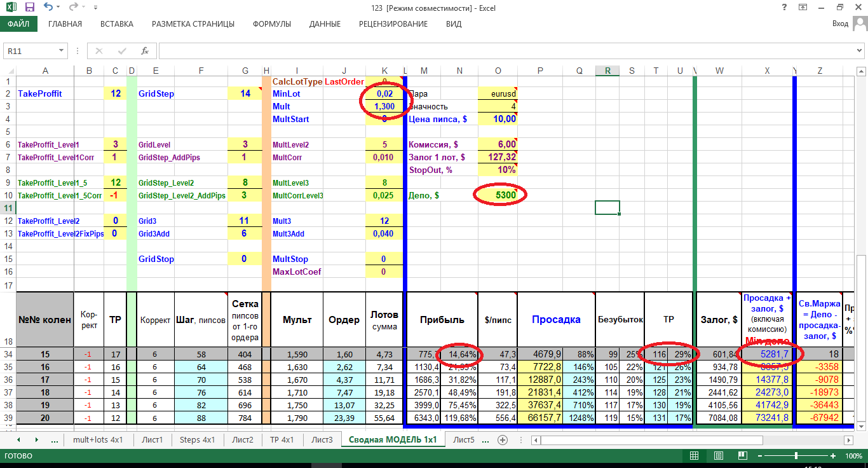Select the Mult value 1,300 cell
The image size is (868, 468).
coord(384,106)
